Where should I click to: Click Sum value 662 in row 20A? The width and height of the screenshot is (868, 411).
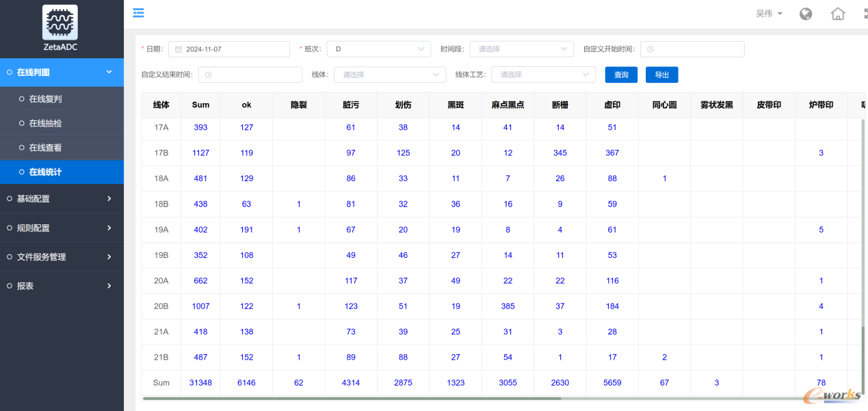coord(200,280)
